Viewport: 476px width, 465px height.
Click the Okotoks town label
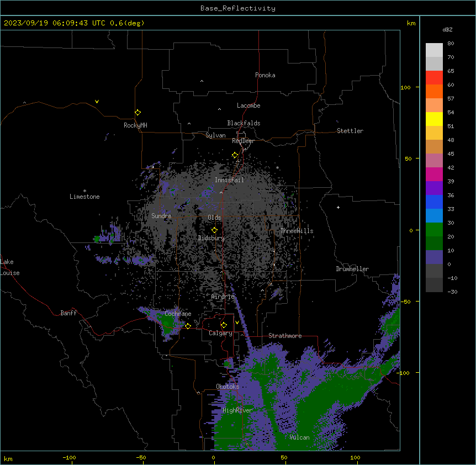pos(228,387)
